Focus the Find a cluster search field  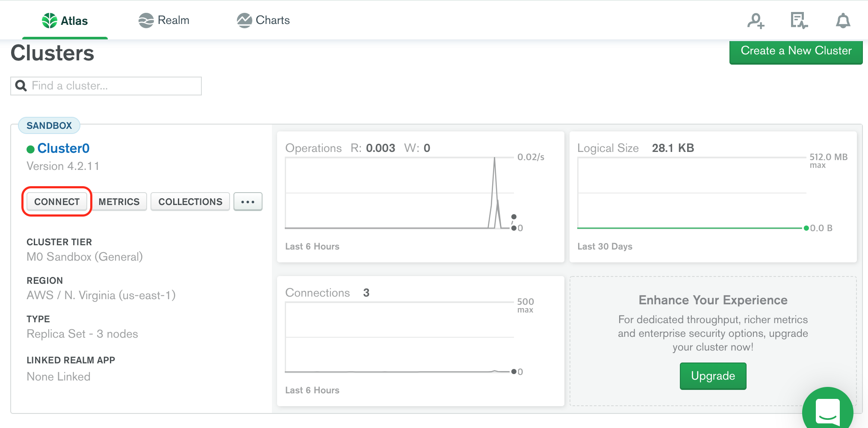click(x=106, y=86)
